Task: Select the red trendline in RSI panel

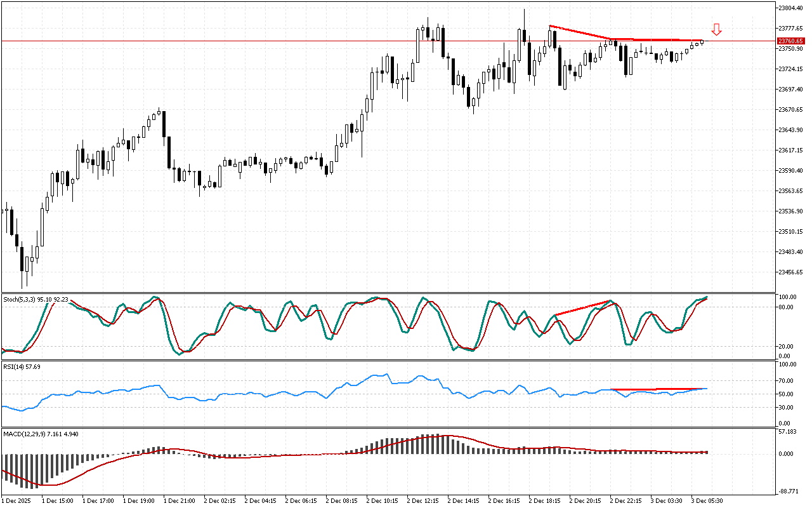Action: pyautogui.click(x=657, y=389)
